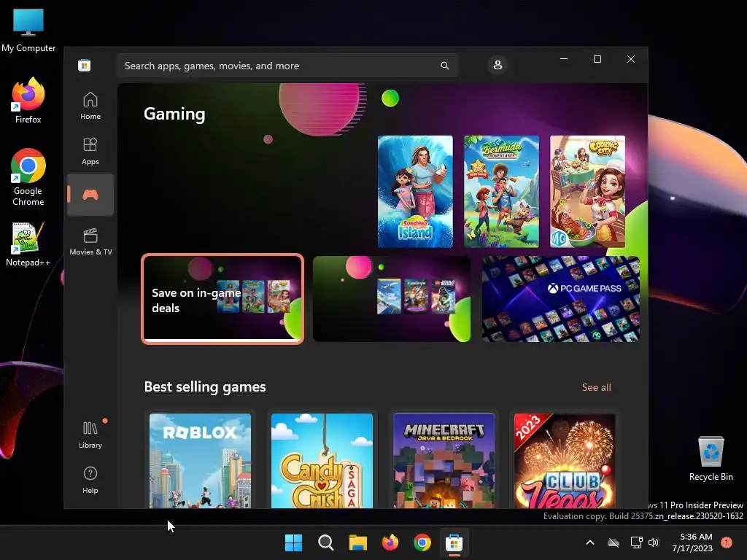Open Movies & TV section
The width and height of the screenshot is (747, 560).
[90, 241]
